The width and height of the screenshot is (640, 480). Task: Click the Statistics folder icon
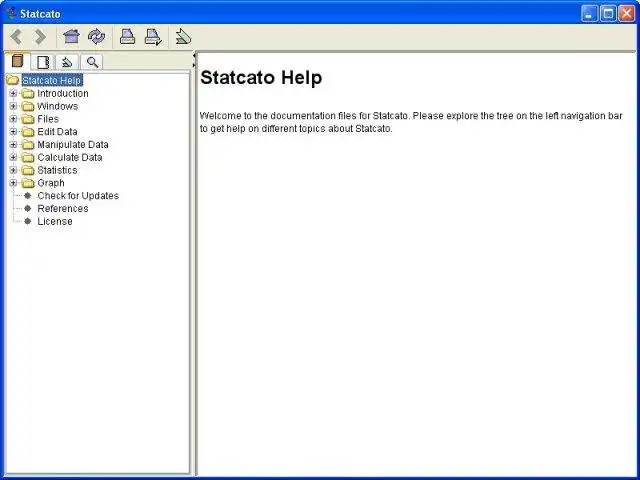click(28, 171)
